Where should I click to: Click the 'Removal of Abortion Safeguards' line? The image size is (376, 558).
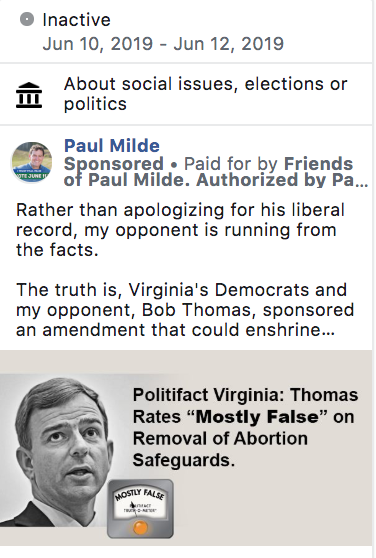[221, 449]
